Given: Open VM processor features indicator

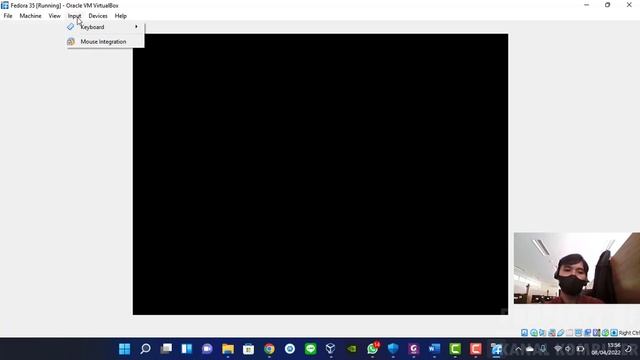Looking at the screenshot, I should (x=596, y=333).
